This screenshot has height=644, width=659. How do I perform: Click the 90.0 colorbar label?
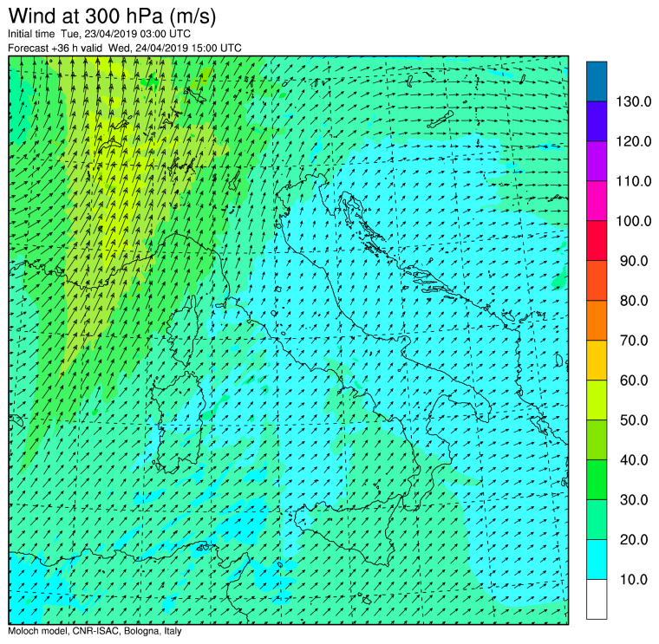coord(634,261)
